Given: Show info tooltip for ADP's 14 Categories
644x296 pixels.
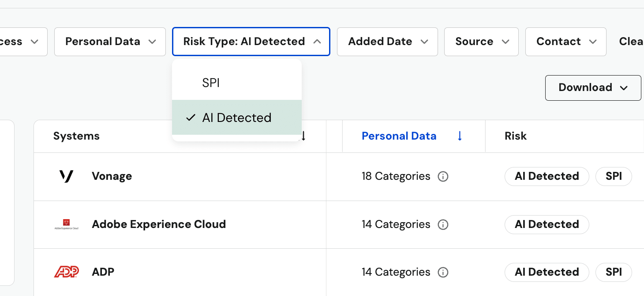Looking at the screenshot, I should click(443, 272).
